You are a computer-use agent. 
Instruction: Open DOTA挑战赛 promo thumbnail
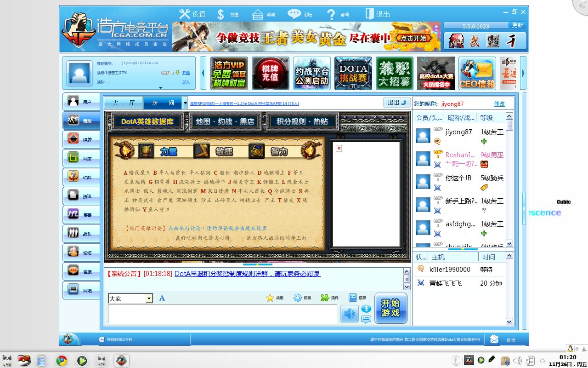pos(353,73)
